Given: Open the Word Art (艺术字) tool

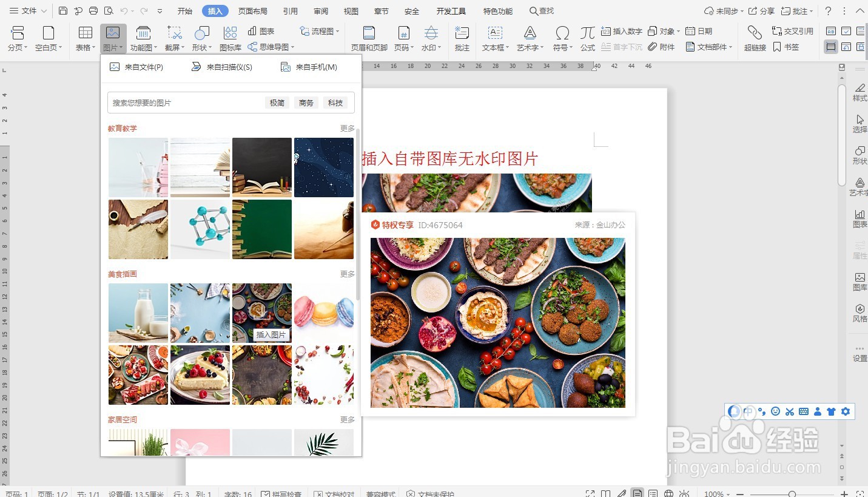Looking at the screenshot, I should coord(530,38).
